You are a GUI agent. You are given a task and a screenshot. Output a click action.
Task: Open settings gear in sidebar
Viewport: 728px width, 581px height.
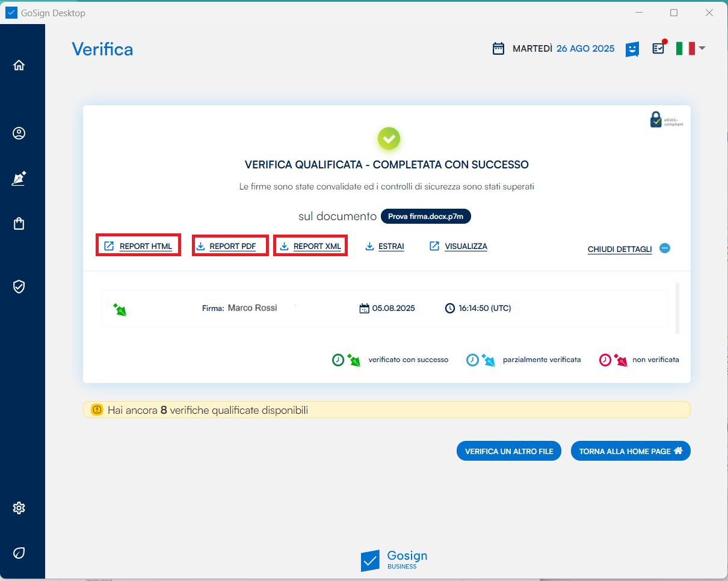tap(19, 508)
